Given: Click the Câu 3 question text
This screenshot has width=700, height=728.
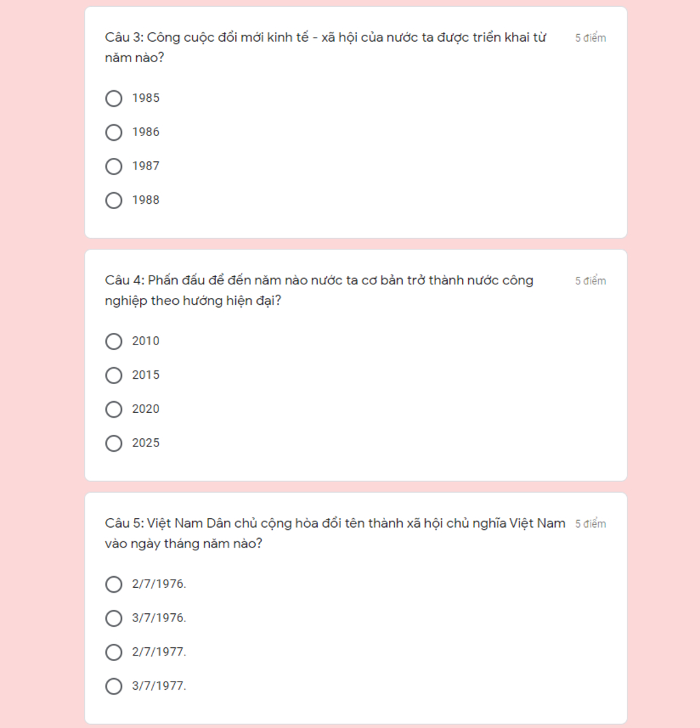Looking at the screenshot, I should (x=325, y=47).
